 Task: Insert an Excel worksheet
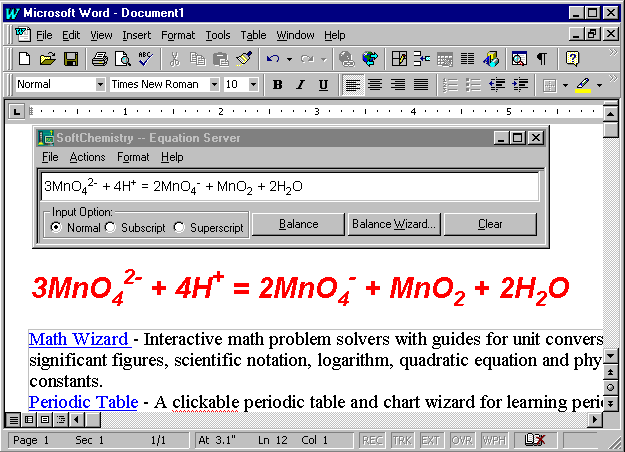[x=444, y=59]
